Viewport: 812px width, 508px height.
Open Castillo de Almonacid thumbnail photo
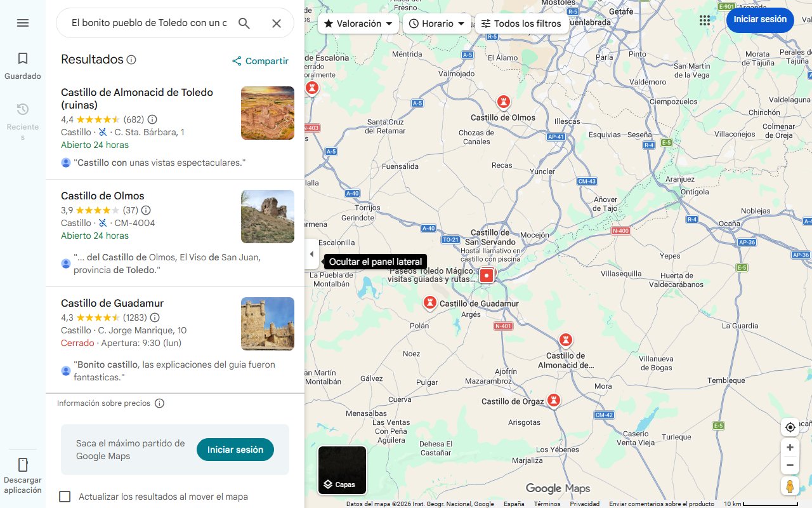coord(268,113)
